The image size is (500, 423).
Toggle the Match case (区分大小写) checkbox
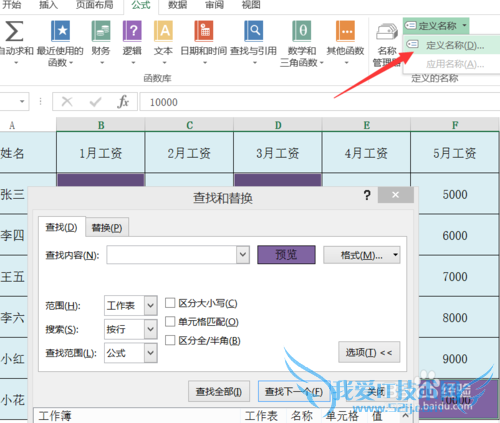pyautogui.click(x=170, y=303)
